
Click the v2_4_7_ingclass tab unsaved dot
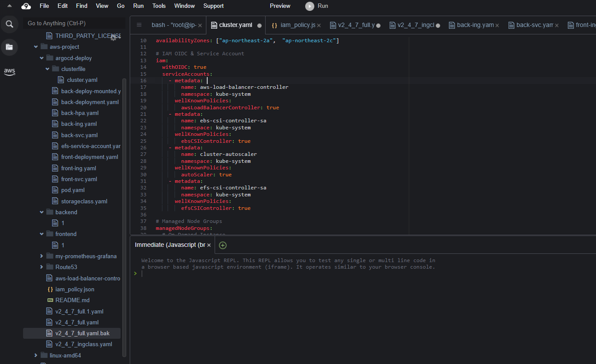[x=438, y=26]
